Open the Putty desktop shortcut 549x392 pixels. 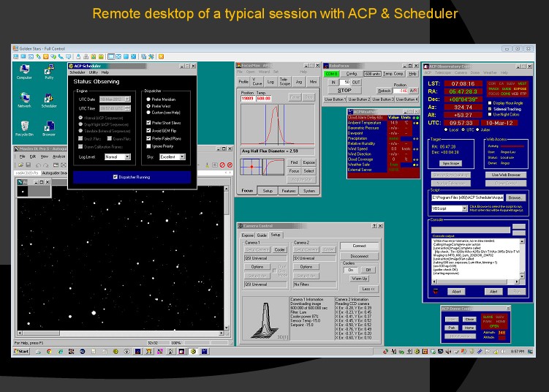click(x=49, y=72)
